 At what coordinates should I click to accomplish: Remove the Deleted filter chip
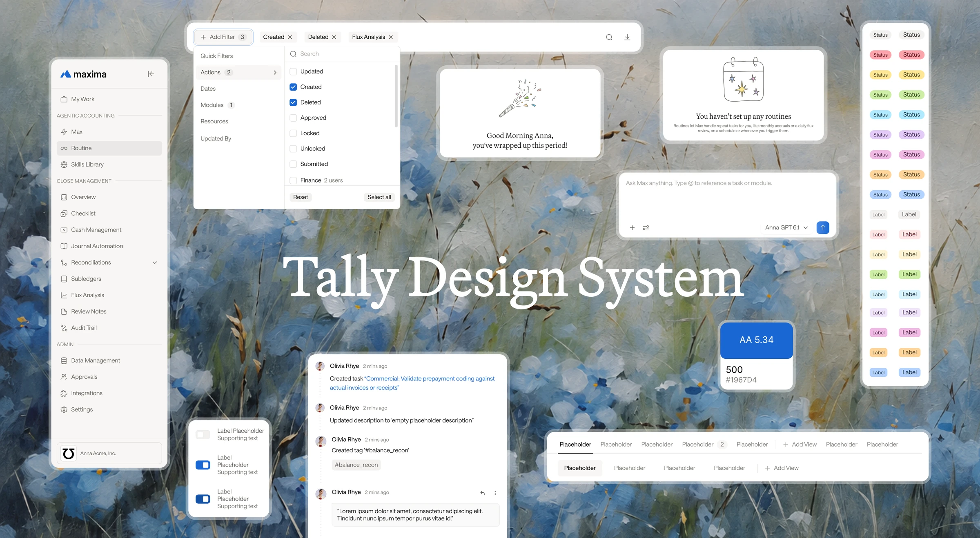coord(334,37)
